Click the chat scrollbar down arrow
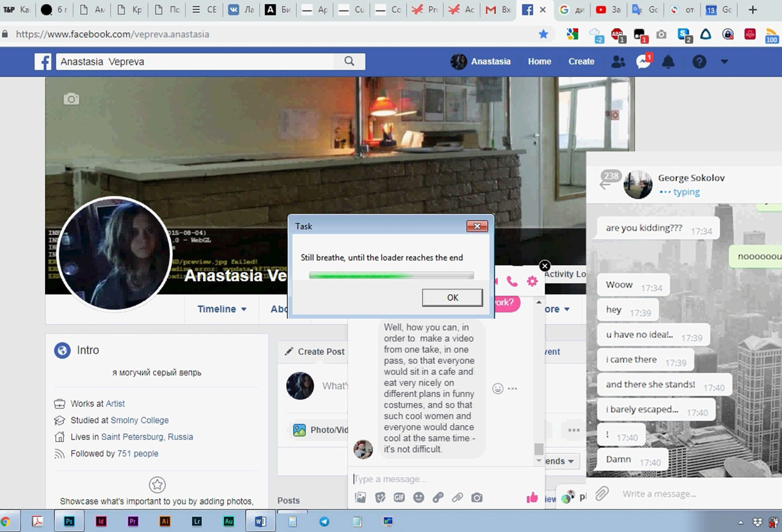Image resolution: width=782 pixels, height=532 pixels. (539, 461)
